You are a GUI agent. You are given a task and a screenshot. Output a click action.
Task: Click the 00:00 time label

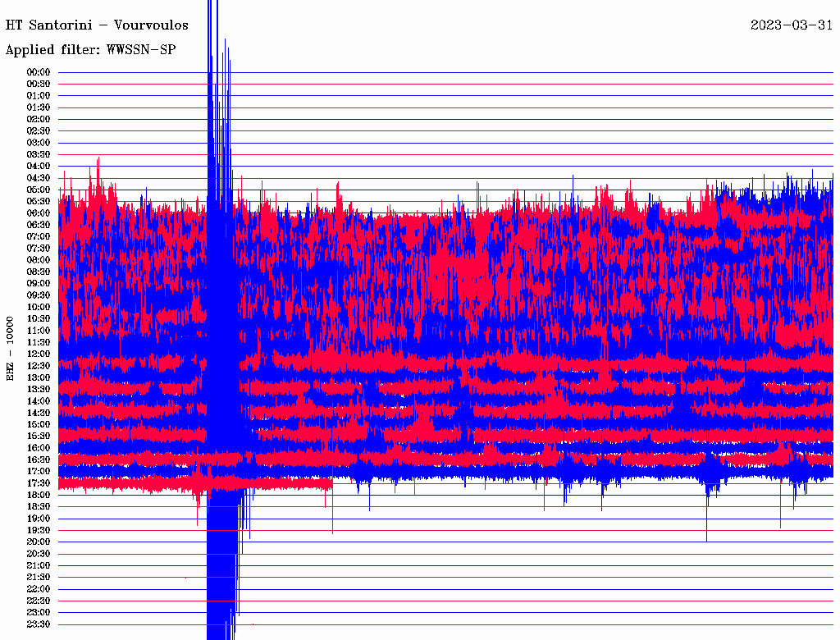coord(39,72)
